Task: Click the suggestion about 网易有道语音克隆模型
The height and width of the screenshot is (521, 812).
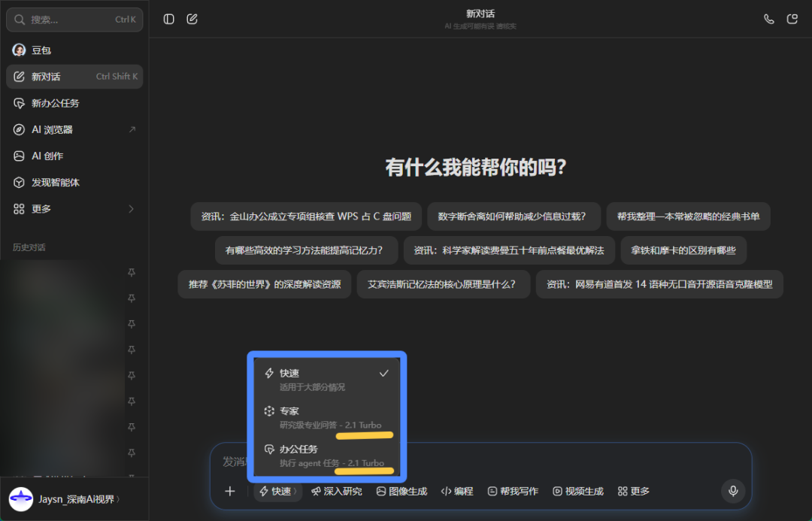Action: point(659,284)
